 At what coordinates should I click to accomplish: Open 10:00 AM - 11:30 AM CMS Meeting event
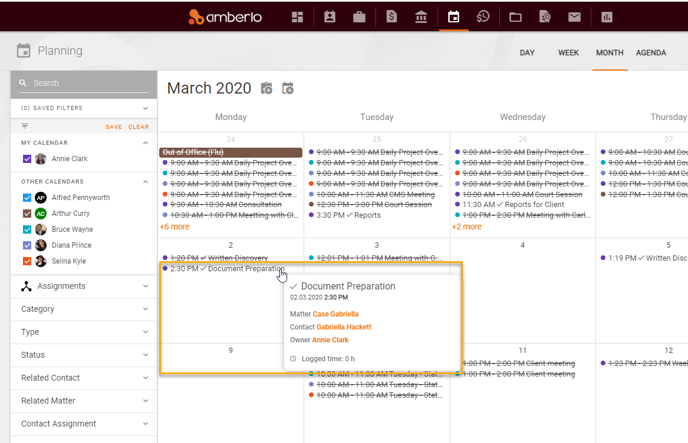[x=372, y=194]
